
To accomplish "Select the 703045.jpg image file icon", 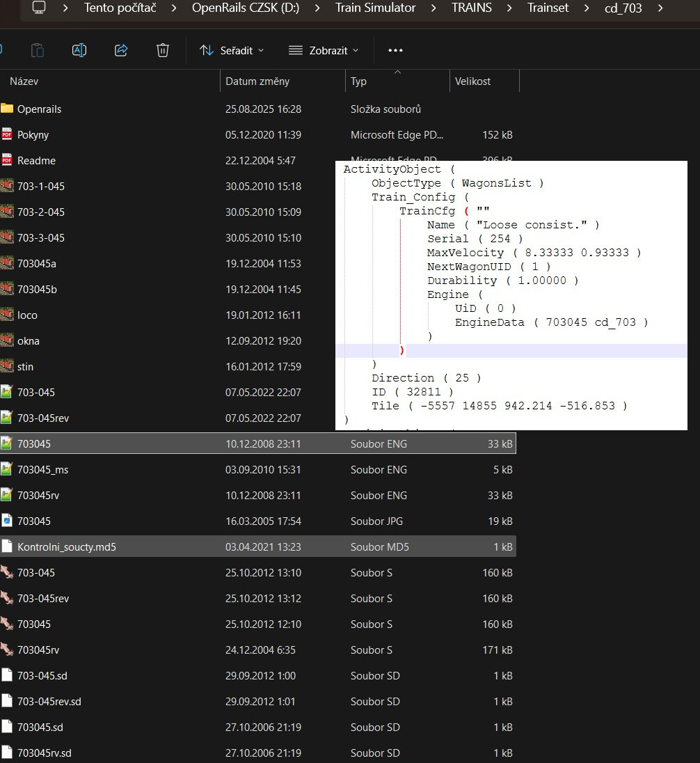I will pos(7,521).
